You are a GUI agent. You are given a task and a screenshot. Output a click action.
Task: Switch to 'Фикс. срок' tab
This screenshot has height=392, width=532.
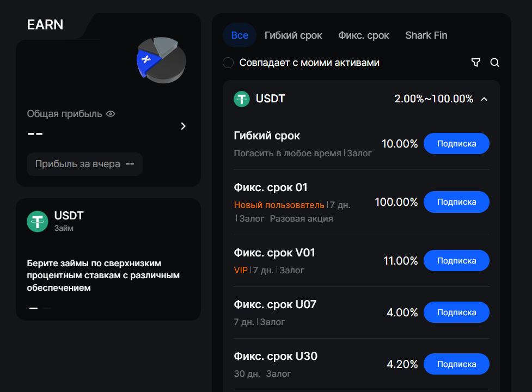[364, 35]
